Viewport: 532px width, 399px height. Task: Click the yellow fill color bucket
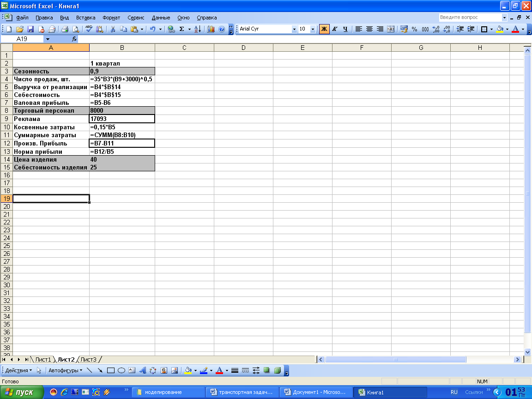(499, 29)
